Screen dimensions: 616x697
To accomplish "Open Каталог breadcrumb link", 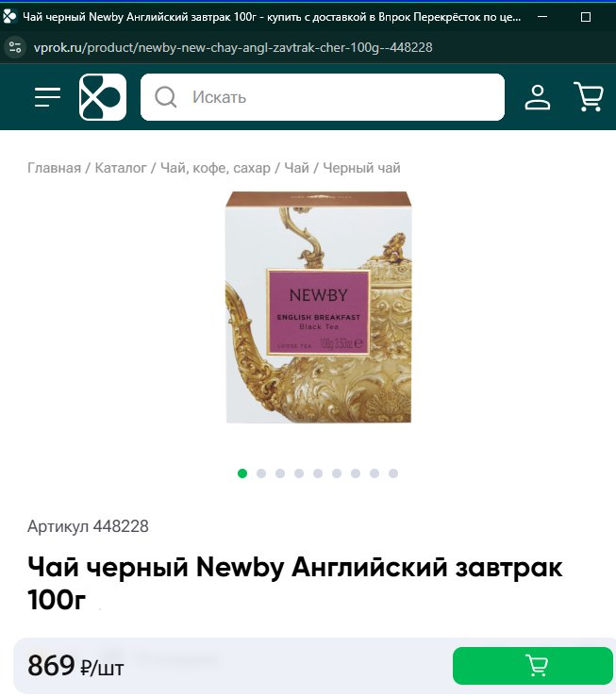I will 121,168.
